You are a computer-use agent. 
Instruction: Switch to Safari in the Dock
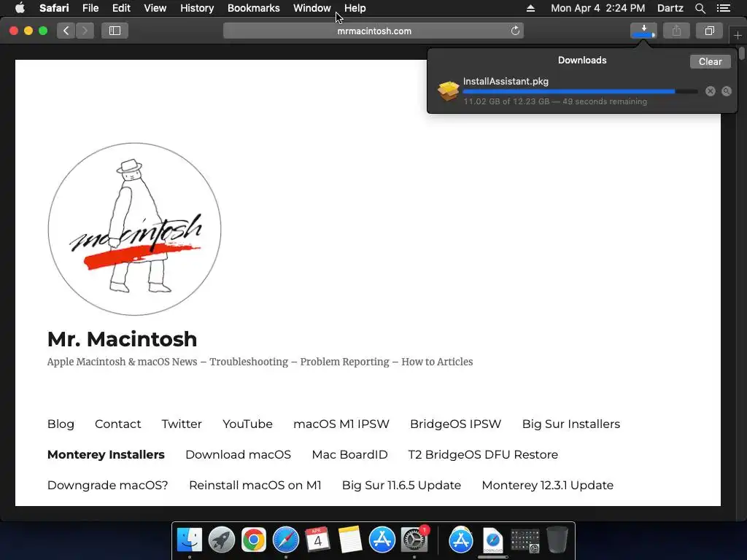(286, 540)
